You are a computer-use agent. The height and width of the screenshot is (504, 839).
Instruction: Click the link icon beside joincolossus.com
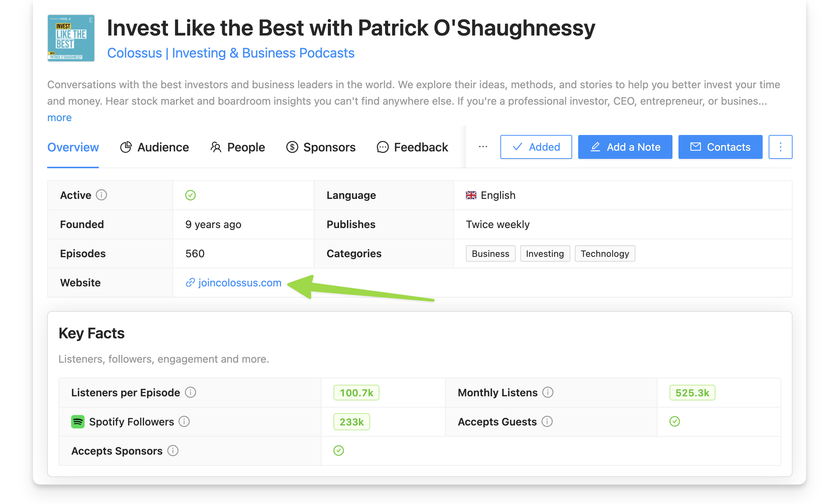point(190,283)
